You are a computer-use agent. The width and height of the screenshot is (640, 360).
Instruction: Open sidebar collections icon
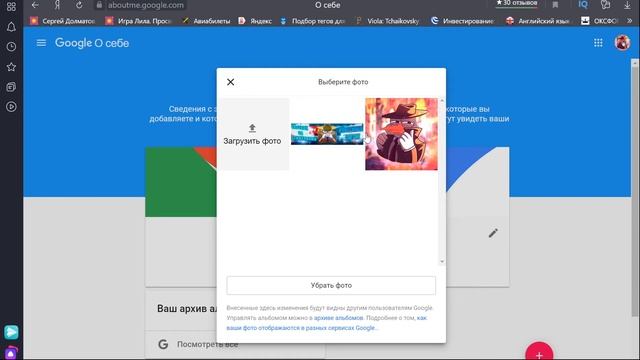pyautogui.click(x=11, y=87)
